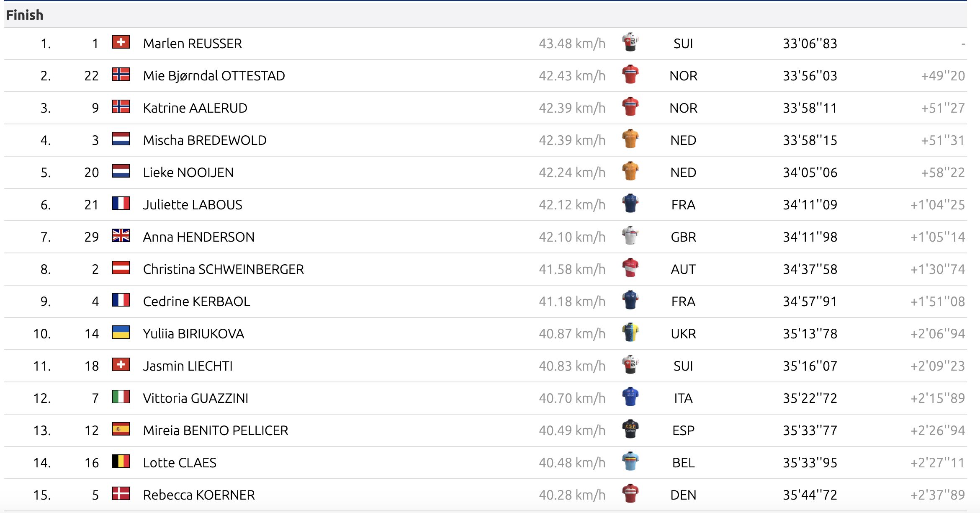Open Jasmin LIECHTI's rider page
The image size is (980, 513).
click(x=188, y=366)
